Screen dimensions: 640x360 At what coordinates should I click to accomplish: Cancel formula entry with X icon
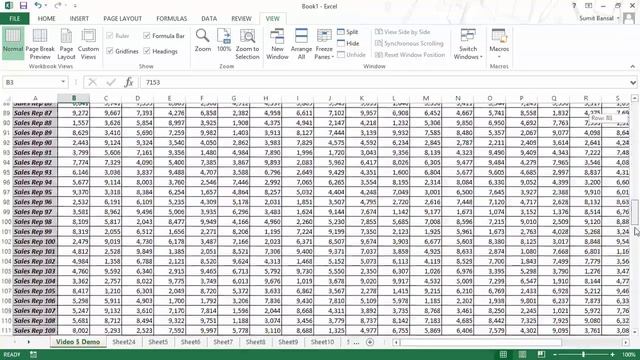point(93,82)
